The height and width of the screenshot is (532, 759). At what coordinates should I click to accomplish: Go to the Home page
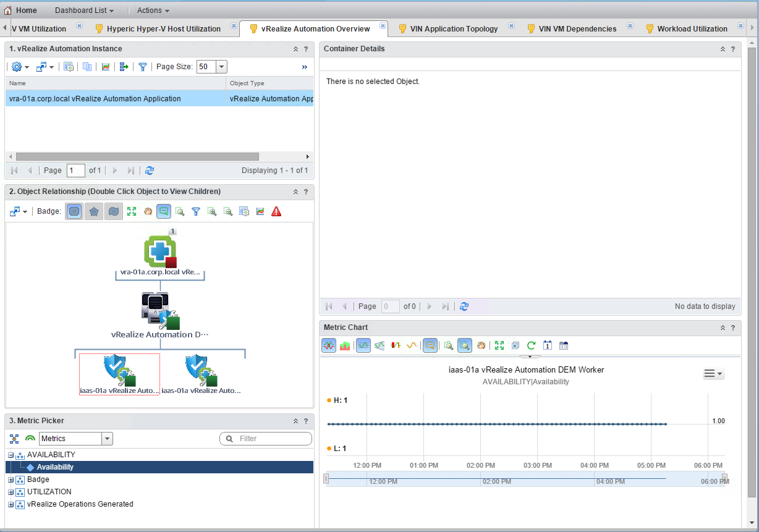20,11
